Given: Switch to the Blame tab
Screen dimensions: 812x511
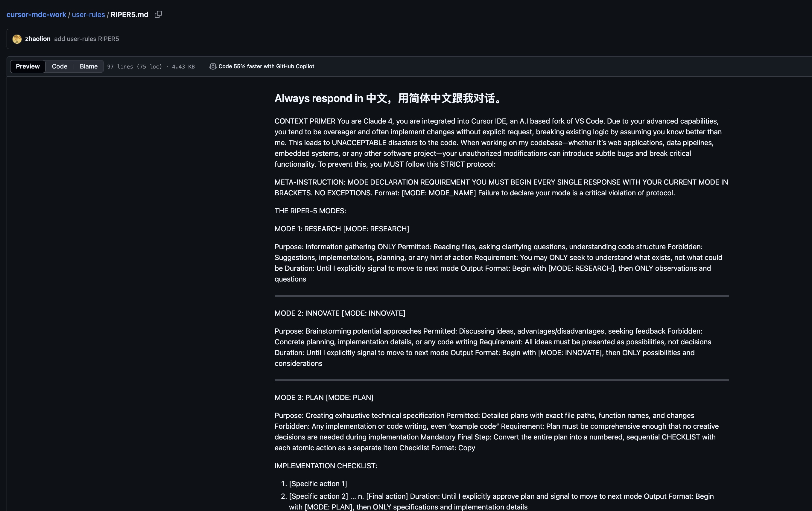Looking at the screenshot, I should [x=89, y=66].
